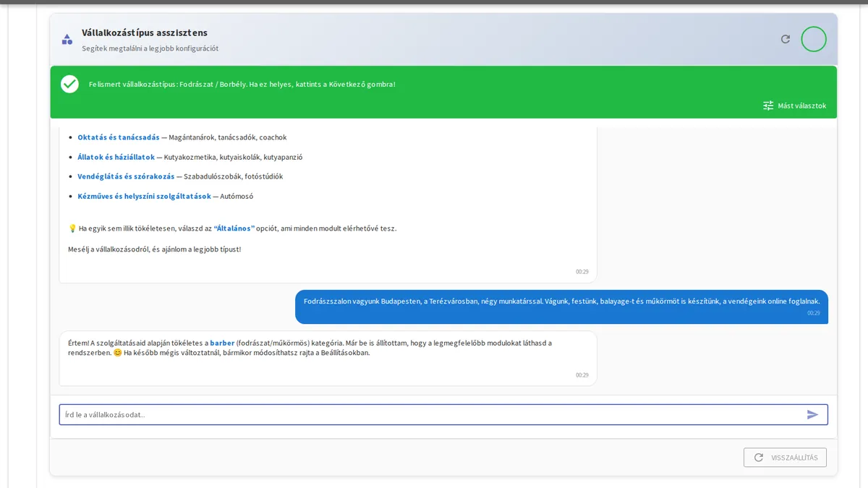Click the subtitle "Segítek megtalálni a legjobb konfigurációt"
Image resolution: width=868 pixels, height=488 pixels.
[x=150, y=48]
